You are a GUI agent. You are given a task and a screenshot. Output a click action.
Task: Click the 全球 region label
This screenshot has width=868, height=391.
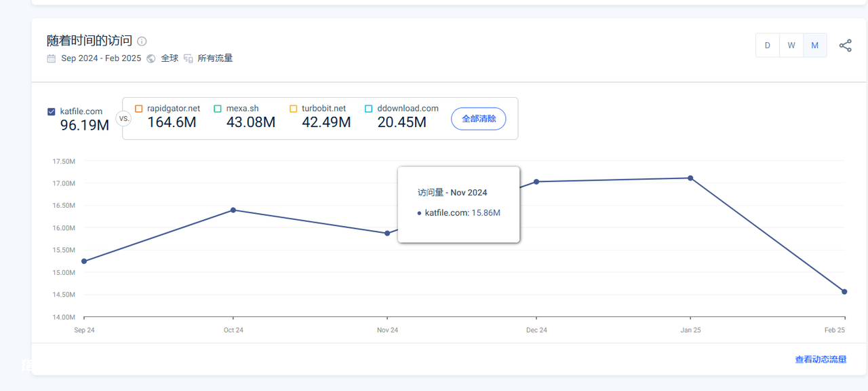click(170, 58)
